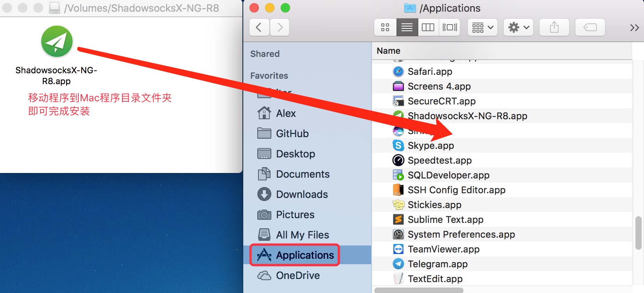
Task: Select the Screens 4.app icon
Action: pyautogui.click(x=398, y=86)
